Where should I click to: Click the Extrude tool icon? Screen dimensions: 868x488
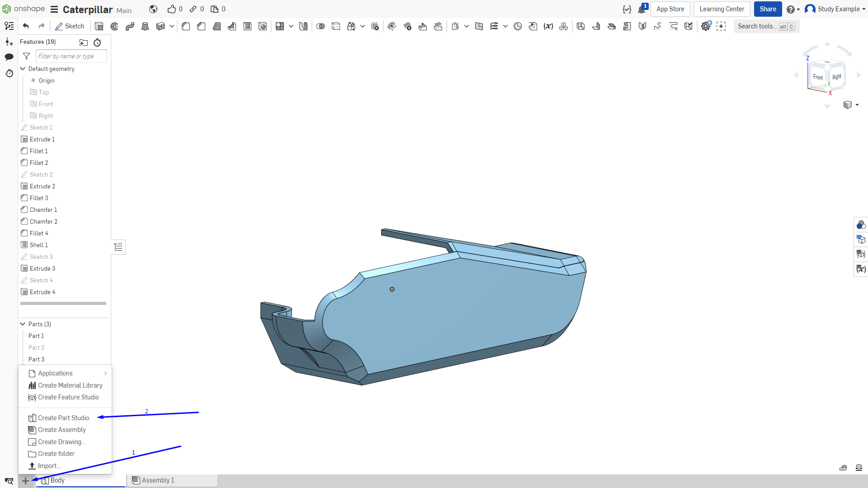(99, 26)
